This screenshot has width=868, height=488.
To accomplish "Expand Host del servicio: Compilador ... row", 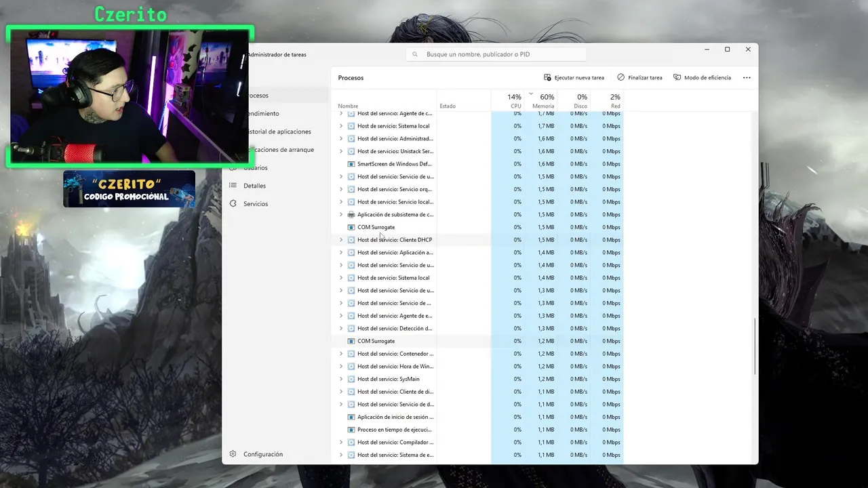I will tap(341, 443).
